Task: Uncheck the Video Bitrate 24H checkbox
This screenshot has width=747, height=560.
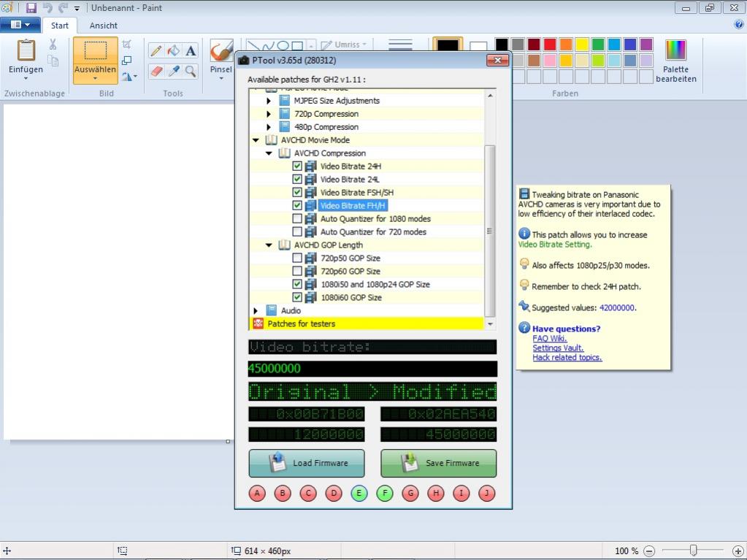Action: coord(297,166)
